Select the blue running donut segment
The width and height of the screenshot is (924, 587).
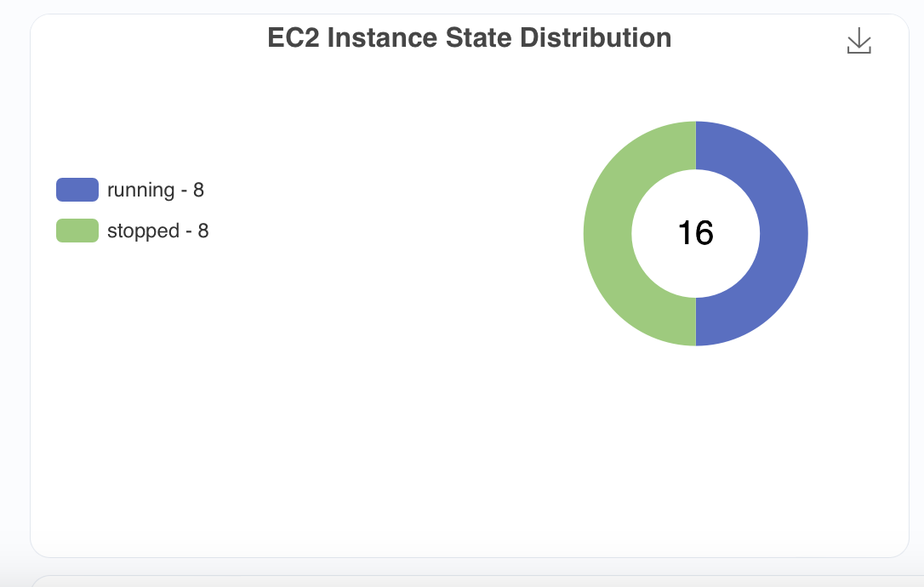point(784,233)
